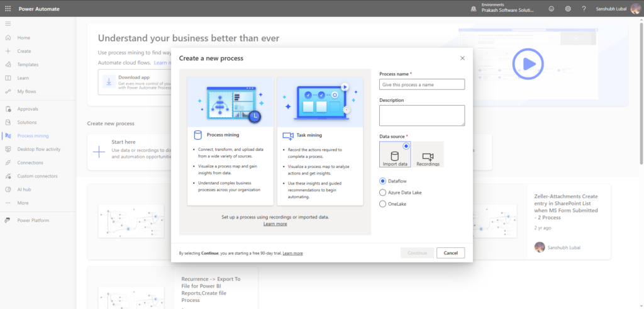
Task: Click the Process mining card illustration
Action: pyautogui.click(x=230, y=102)
